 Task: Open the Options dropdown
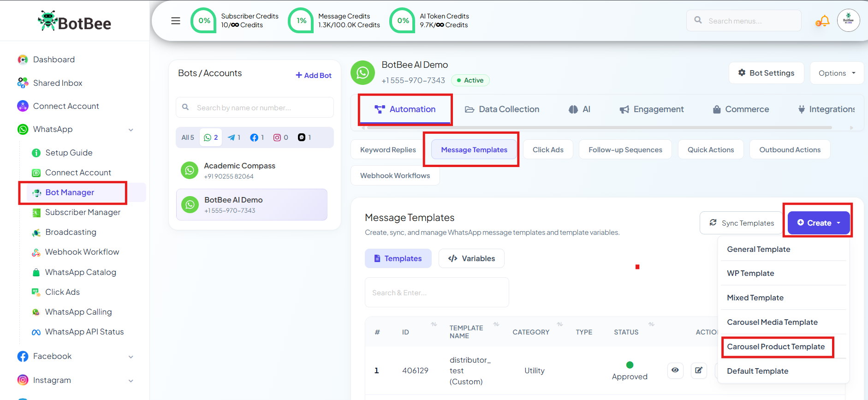tap(837, 73)
